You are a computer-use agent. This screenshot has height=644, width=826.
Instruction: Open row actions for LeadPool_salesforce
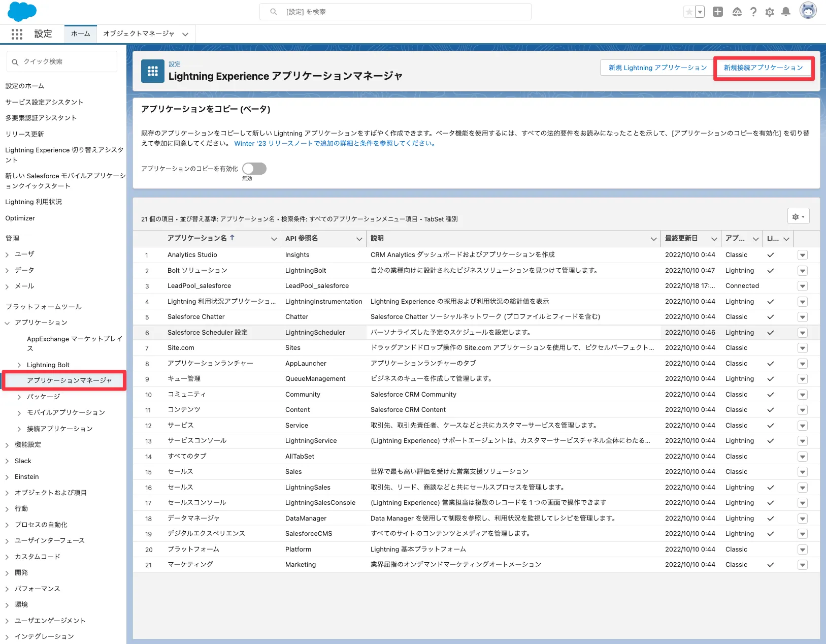coord(802,286)
